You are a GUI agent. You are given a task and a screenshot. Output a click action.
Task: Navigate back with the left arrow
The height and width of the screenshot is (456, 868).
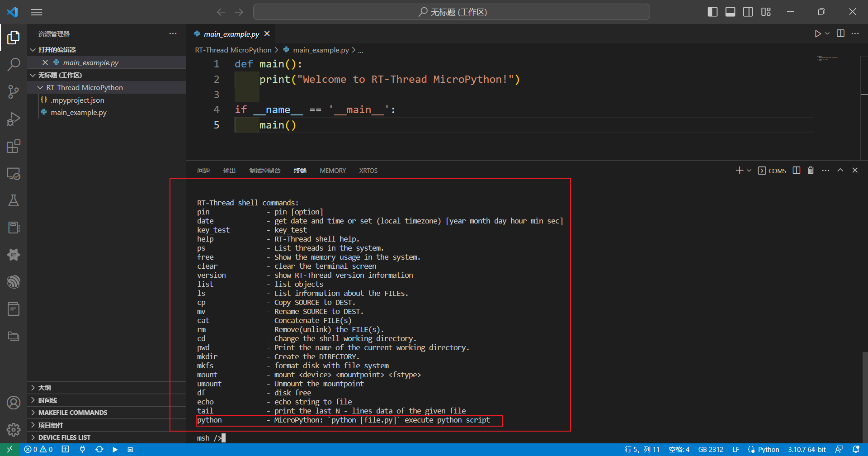point(221,12)
